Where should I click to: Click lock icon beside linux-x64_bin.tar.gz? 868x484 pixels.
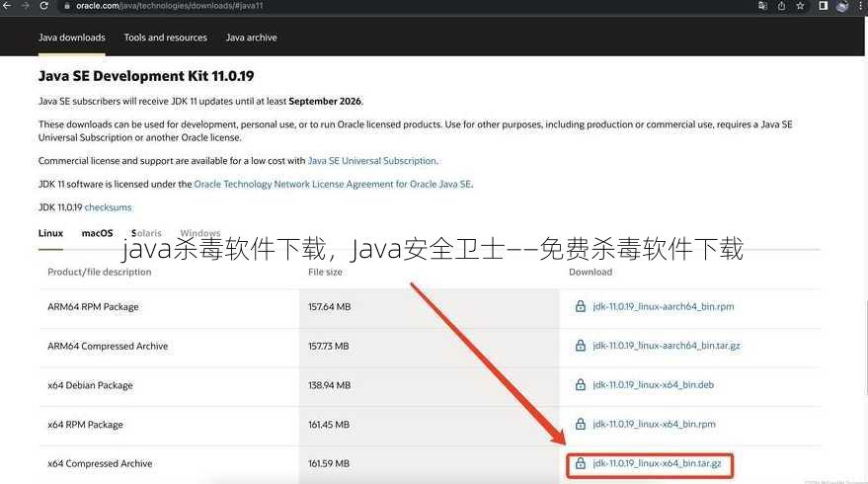tap(580, 463)
